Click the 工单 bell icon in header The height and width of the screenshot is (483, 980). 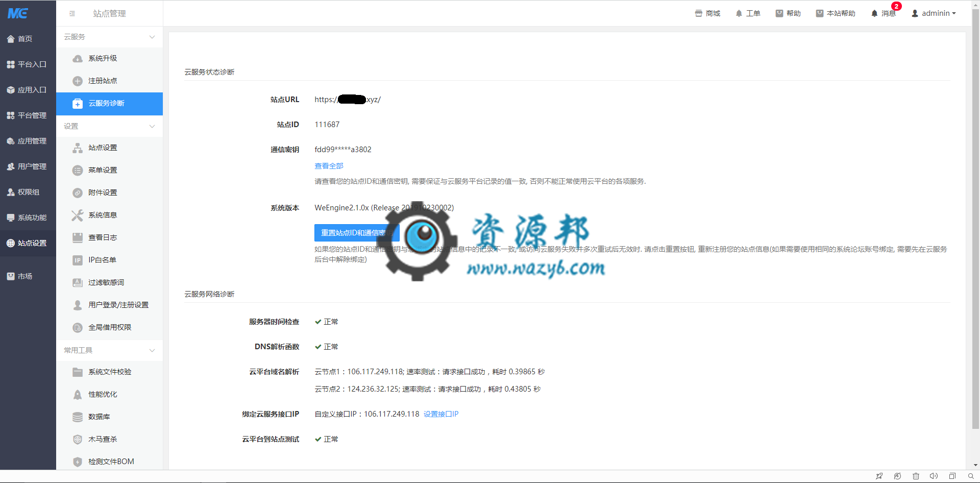pos(739,14)
